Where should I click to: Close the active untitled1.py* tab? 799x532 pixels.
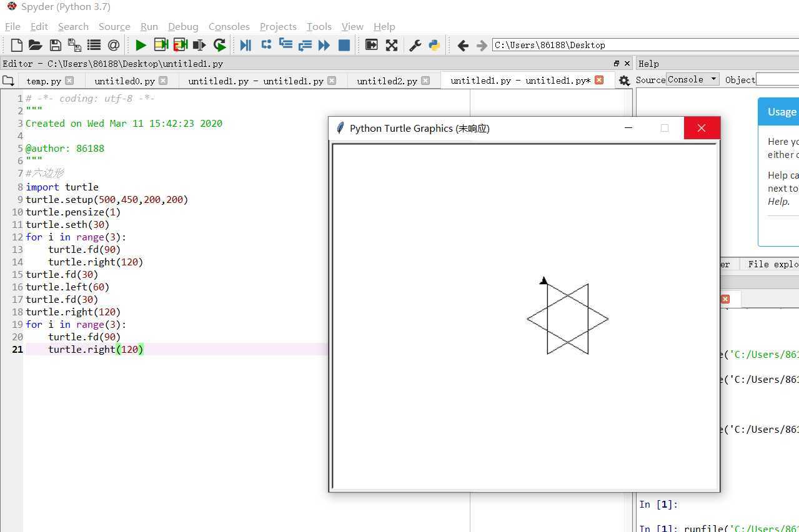pyautogui.click(x=599, y=80)
